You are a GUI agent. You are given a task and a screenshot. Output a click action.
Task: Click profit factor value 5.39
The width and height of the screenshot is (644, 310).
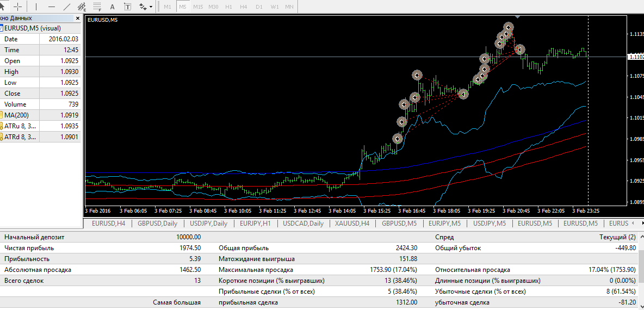(x=195, y=259)
